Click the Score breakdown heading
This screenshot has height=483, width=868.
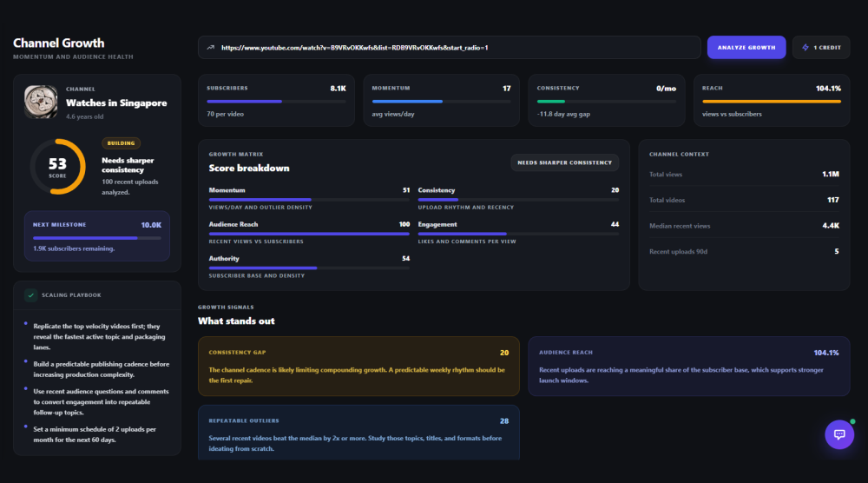[x=249, y=169]
